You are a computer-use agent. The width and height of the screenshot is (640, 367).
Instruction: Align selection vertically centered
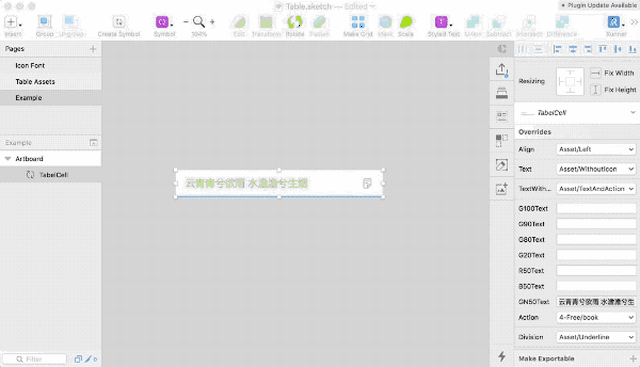[618, 49]
